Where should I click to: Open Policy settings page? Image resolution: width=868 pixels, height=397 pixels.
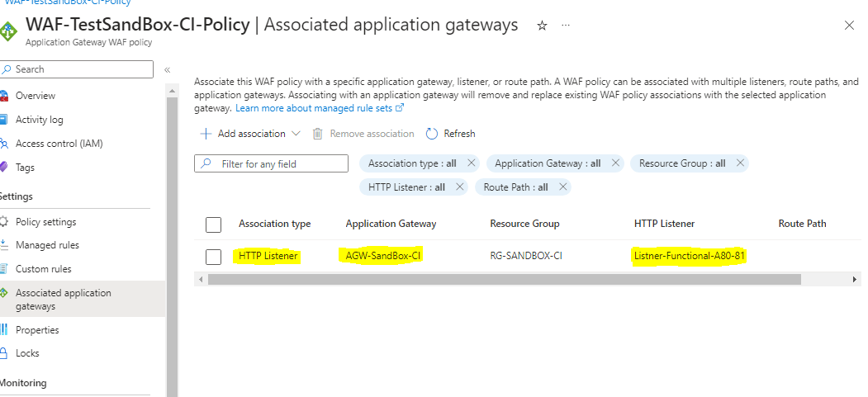coord(46,222)
